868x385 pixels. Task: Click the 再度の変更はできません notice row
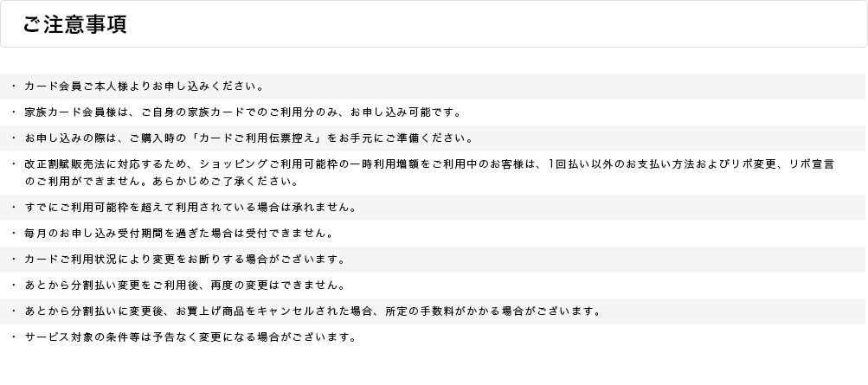tap(433, 286)
